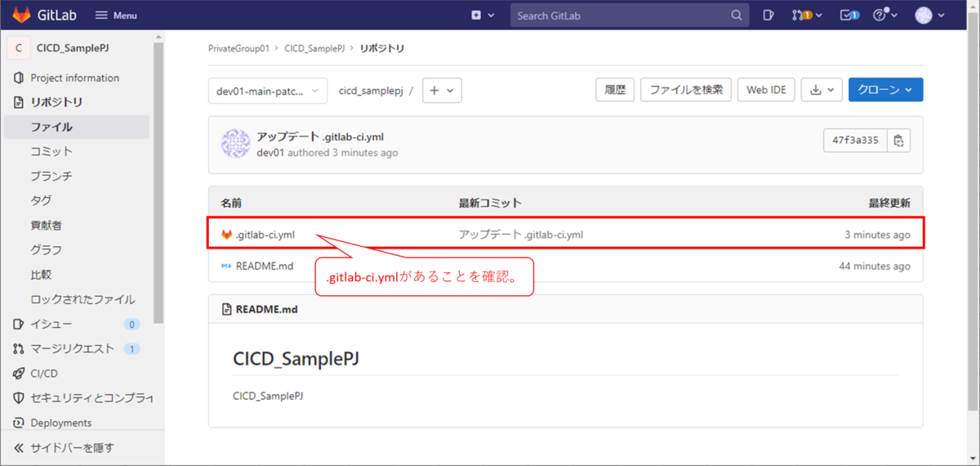This screenshot has width=980, height=466.
Task: Click the double chevron collapse icon
Action: tap(19, 447)
